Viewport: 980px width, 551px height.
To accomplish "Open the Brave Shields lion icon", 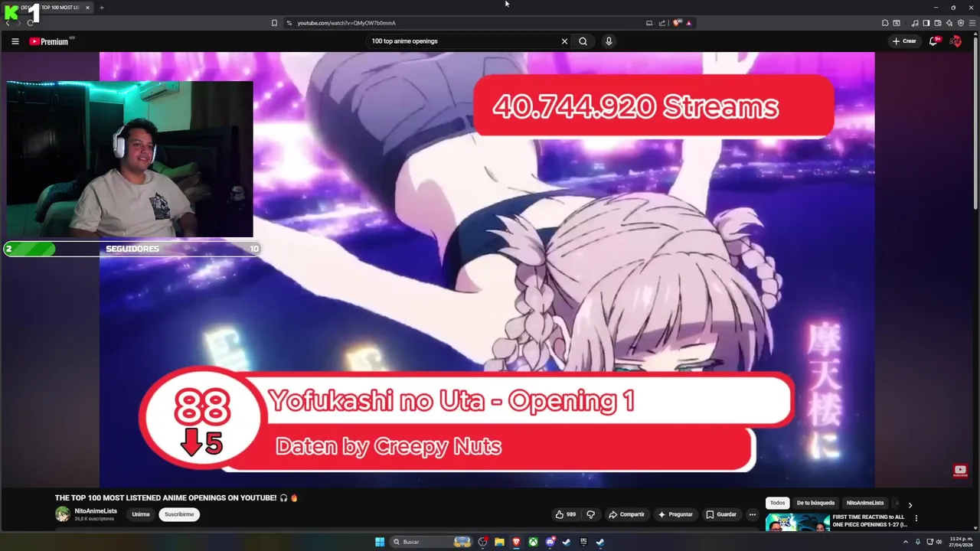I will [x=677, y=23].
